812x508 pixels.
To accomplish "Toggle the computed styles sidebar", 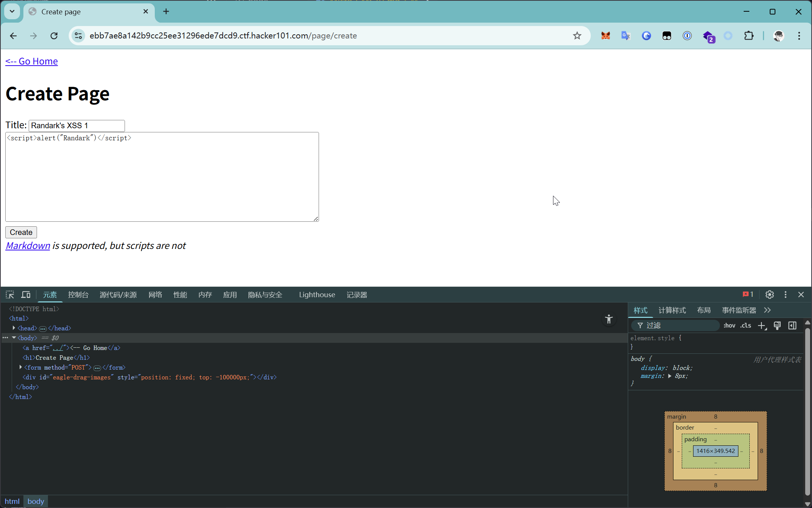I will pyautogui.click(x=792, y=326).
